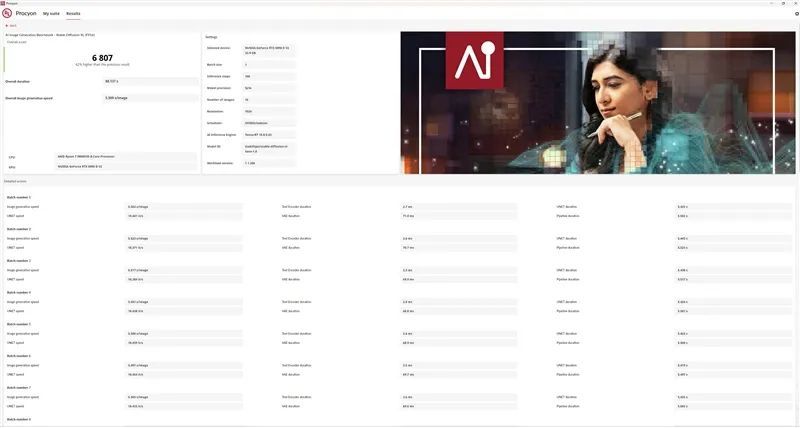
Task: Open the settings gear in the top bar
Action: pyautogui.click(x=796, y=14)
